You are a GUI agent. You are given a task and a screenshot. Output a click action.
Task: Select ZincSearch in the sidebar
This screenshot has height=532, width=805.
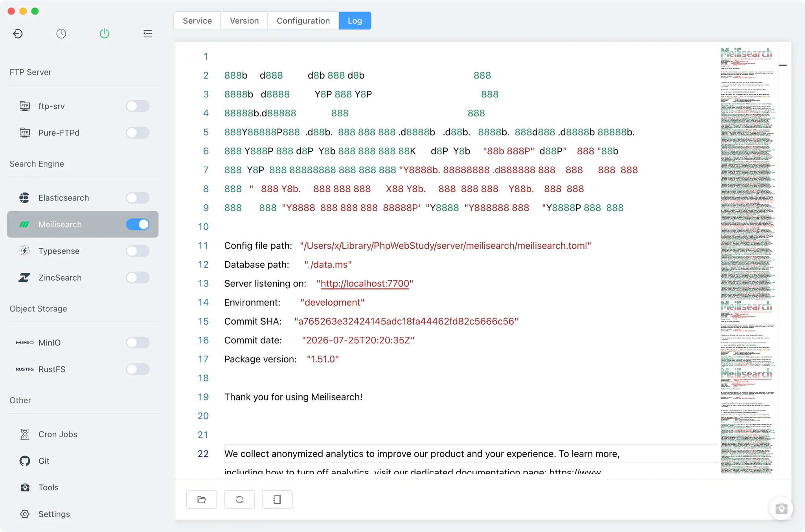click(83, 277)
